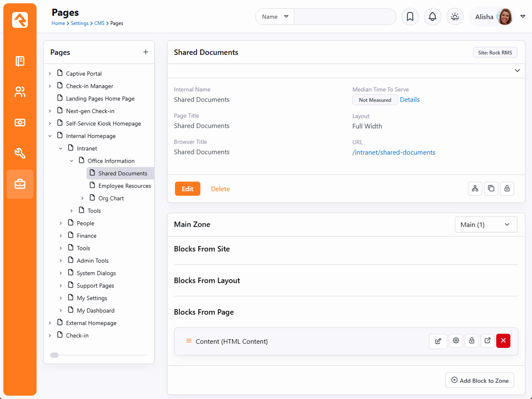Open the Main (1) zone dropdown
This screenshot has width=532, height=399.
coord(486,224)
